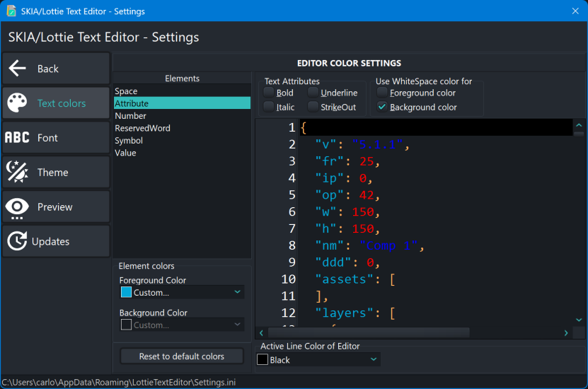This screenshot has width=588, height=389.
Task: Click the Foreground Color dropdown arrow
Action: click(237, 292)
